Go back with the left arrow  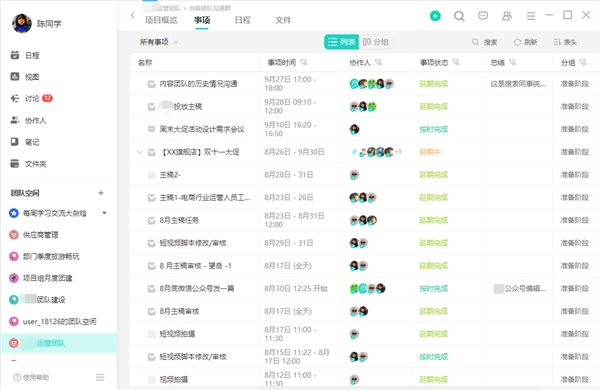(132, 15)
